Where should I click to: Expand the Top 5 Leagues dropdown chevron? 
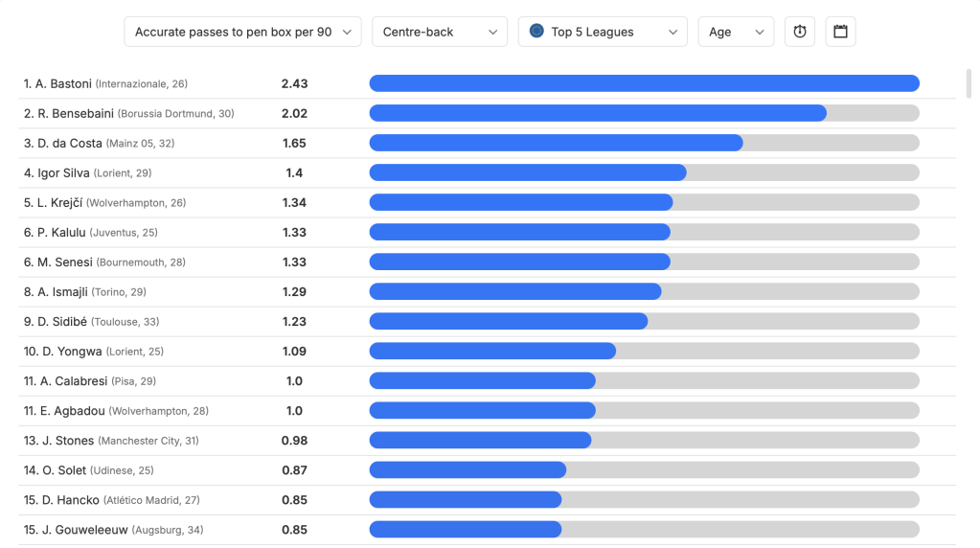[x=672, y=32]
